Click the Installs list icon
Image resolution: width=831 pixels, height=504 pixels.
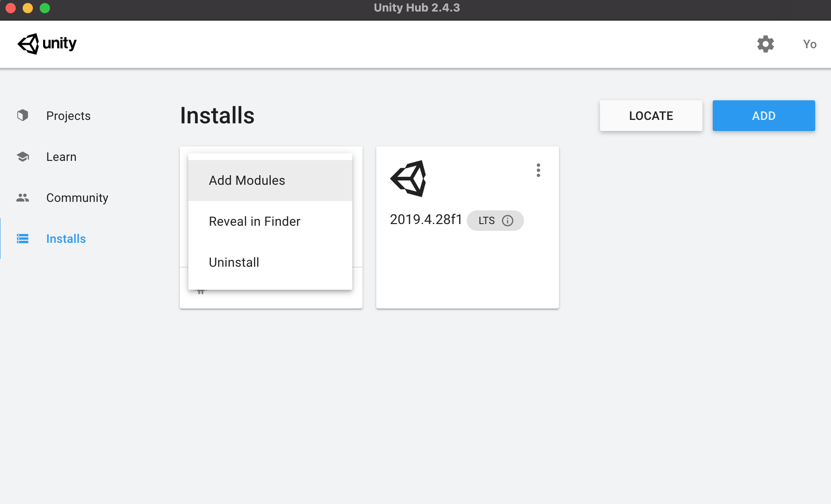[x=23, y=239]
